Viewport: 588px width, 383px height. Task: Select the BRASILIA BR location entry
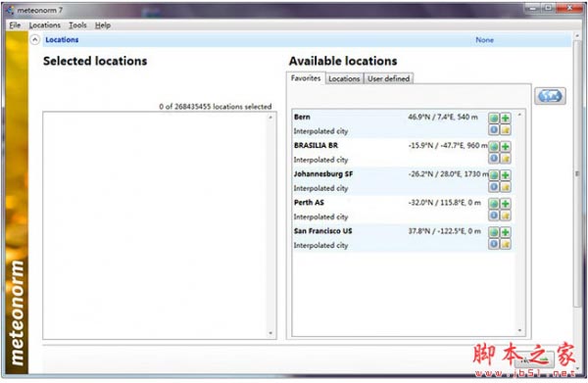tap(403, 152)
